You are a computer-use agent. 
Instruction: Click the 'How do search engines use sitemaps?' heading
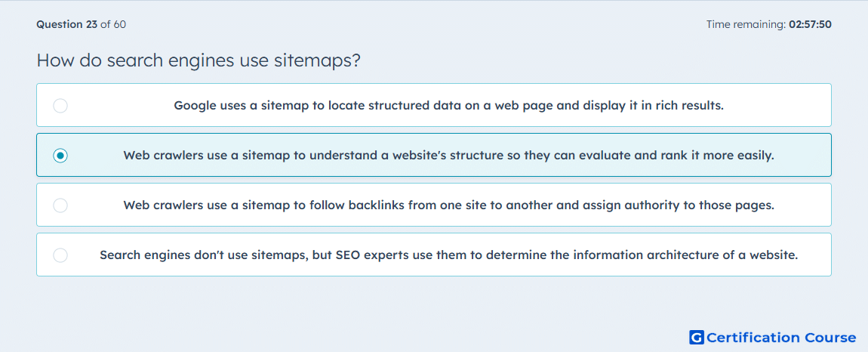199,60
